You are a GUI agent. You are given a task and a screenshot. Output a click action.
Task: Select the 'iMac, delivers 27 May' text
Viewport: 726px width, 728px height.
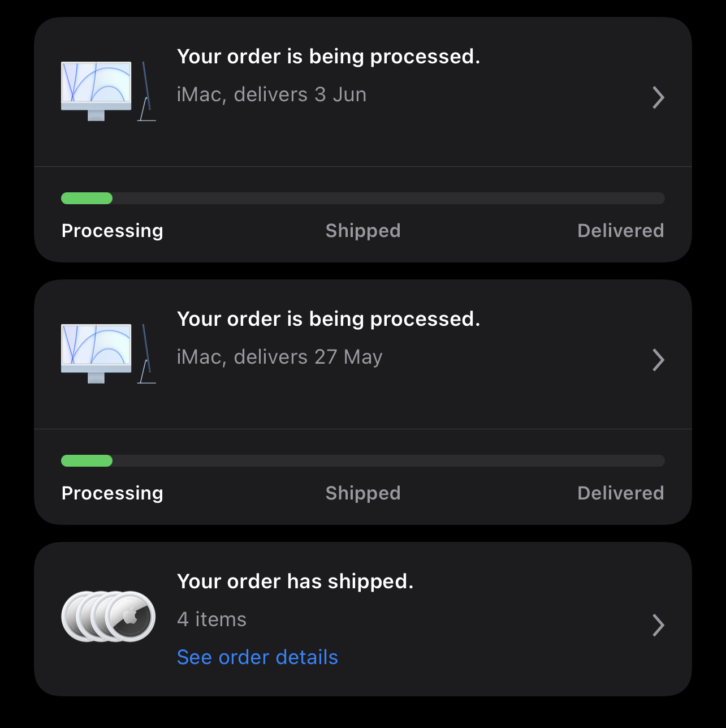pyautogui.click(x=279, y=357)
